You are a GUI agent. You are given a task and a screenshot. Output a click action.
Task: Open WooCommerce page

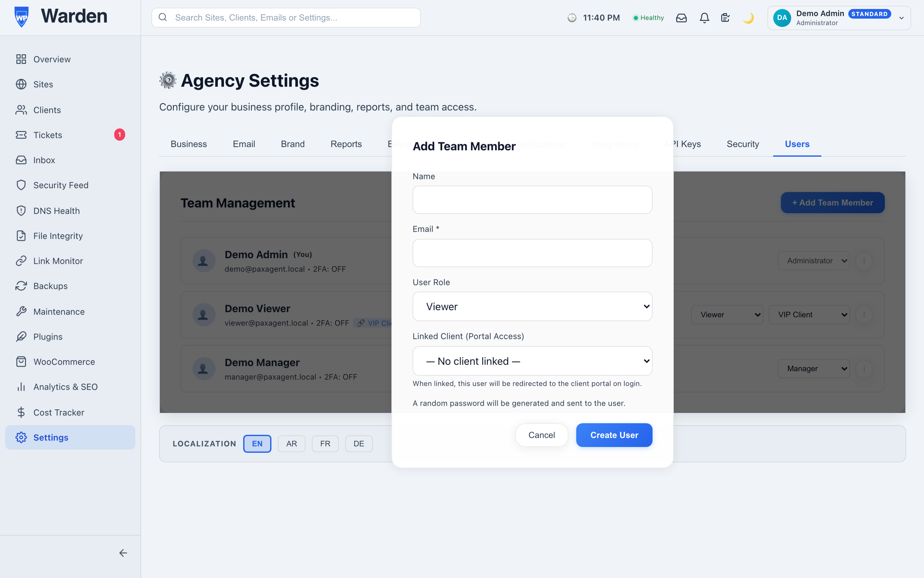tap(70, 362)
